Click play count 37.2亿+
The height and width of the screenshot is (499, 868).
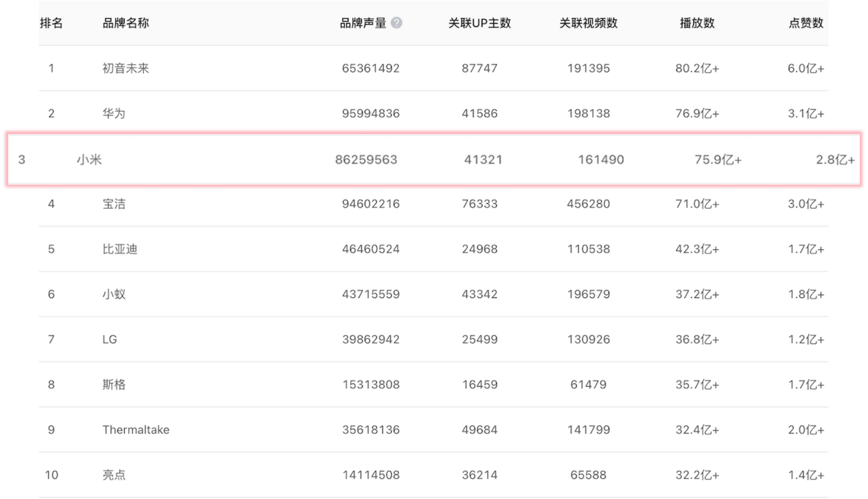point(697,294)
